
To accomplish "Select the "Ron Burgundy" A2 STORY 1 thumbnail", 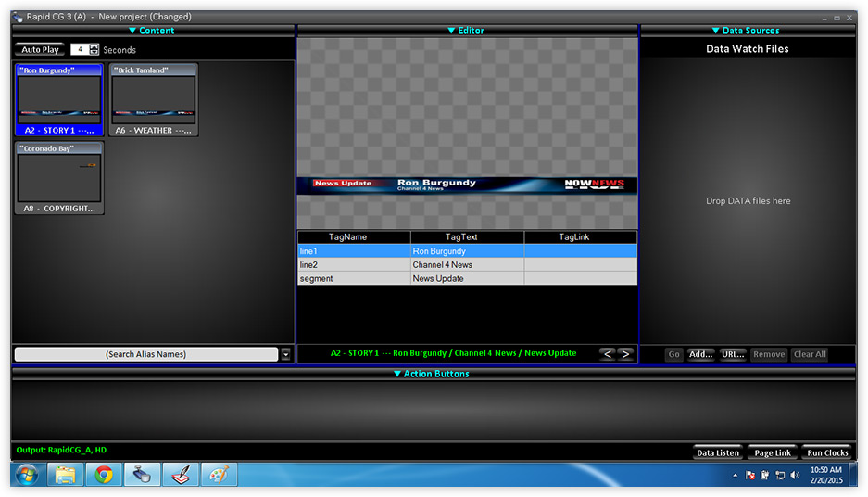I will click(x=59, y=100).
